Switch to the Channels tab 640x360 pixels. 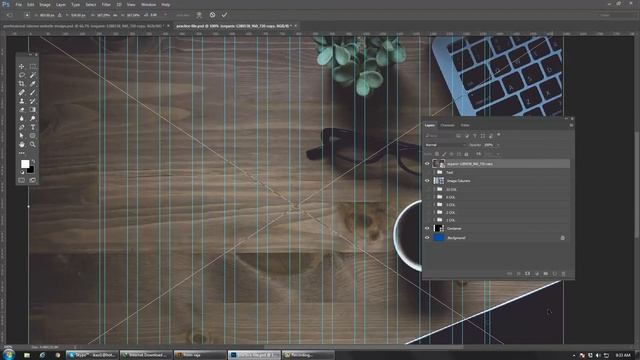pos(447,125)
